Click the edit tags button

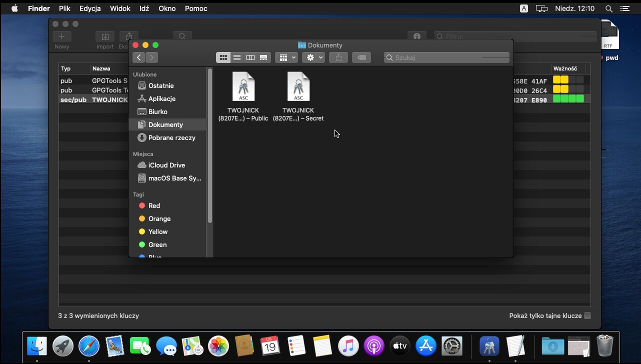(x=361, y=57)
